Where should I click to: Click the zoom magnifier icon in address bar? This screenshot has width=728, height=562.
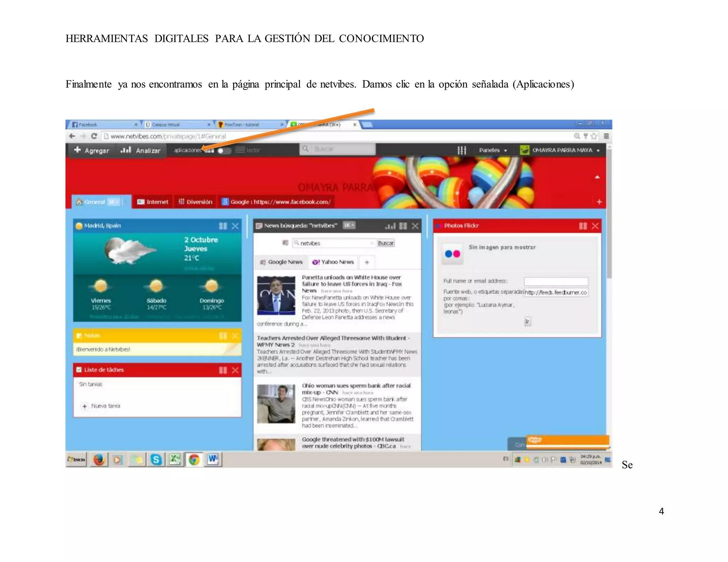click(577, 136)
